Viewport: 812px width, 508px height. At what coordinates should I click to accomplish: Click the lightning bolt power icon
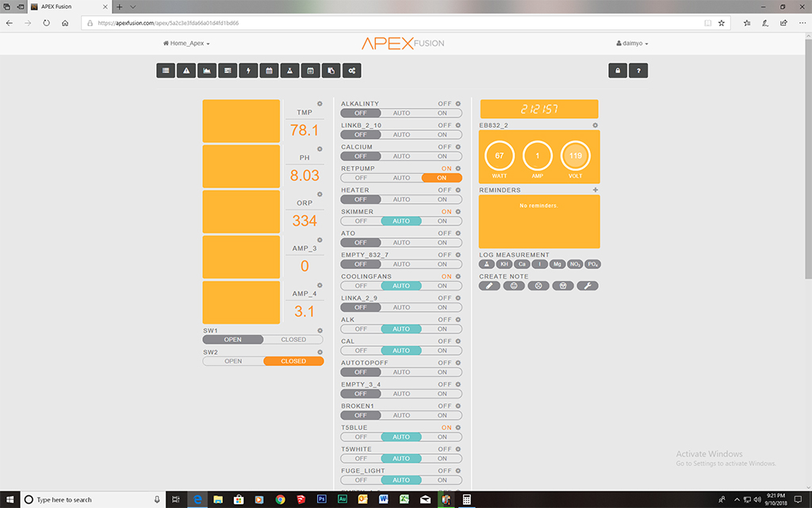tap(248, 71)
